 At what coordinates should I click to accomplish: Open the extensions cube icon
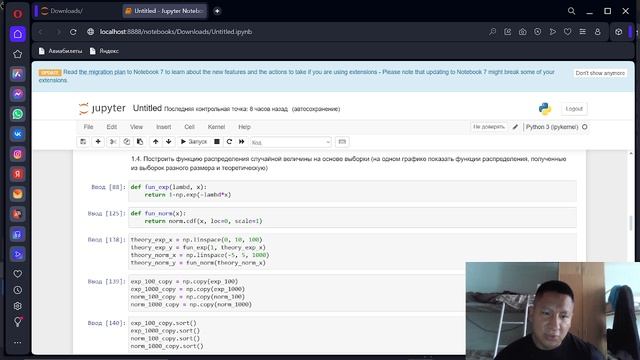(618, 32)
